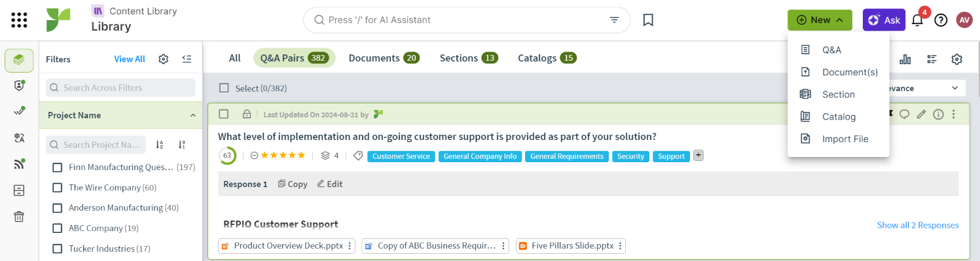Click the pencil edit icon on the Q&A card

click(x=921, y=114)
